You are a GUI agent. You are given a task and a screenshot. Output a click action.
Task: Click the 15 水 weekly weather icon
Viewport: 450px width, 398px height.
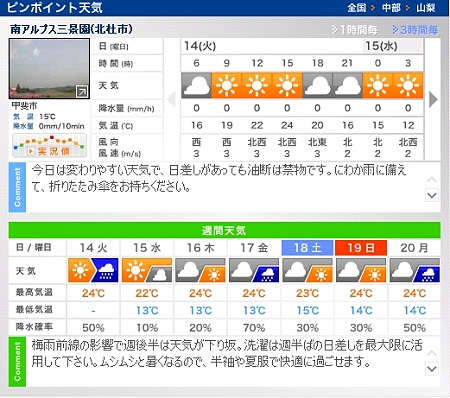(147, 270)
